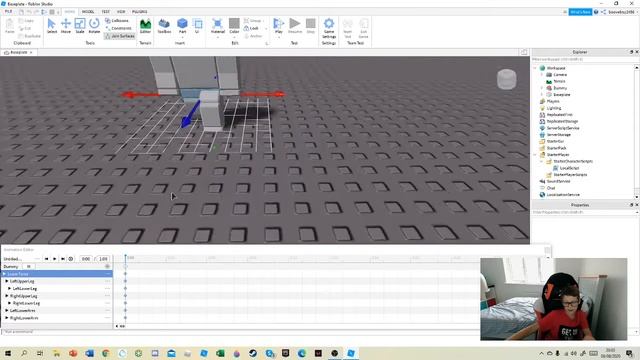Start Play test
Screen dimensions: 640x360
pos(279,26)
